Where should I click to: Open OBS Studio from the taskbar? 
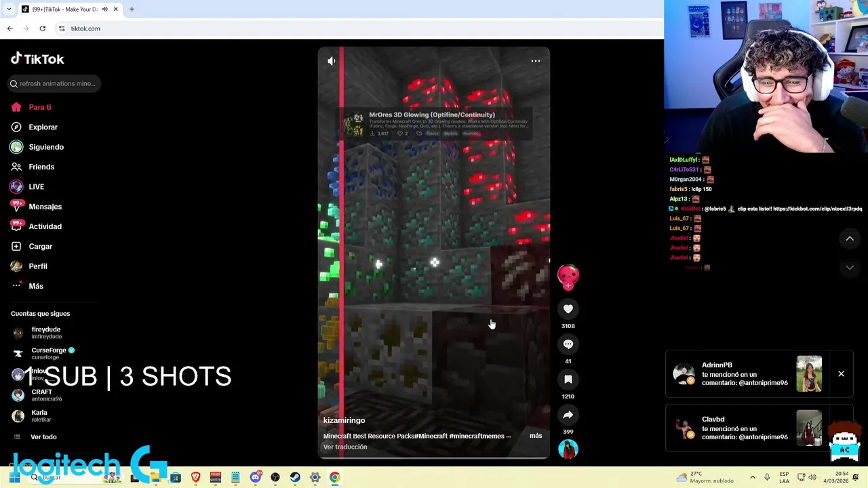point(275,478)
